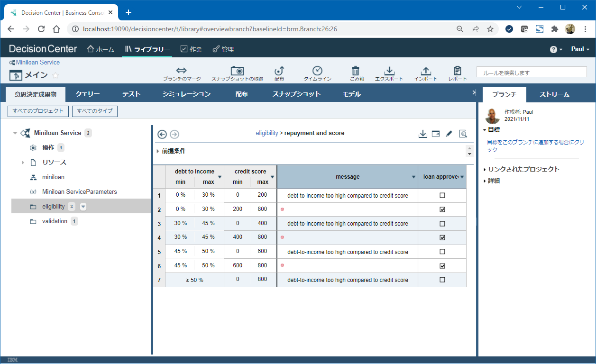Image resolution: width=596 pixels, height=364 pixels.
Task: Open the Recycle Bin (ごみ箱) icon
Action: point(356,71)
